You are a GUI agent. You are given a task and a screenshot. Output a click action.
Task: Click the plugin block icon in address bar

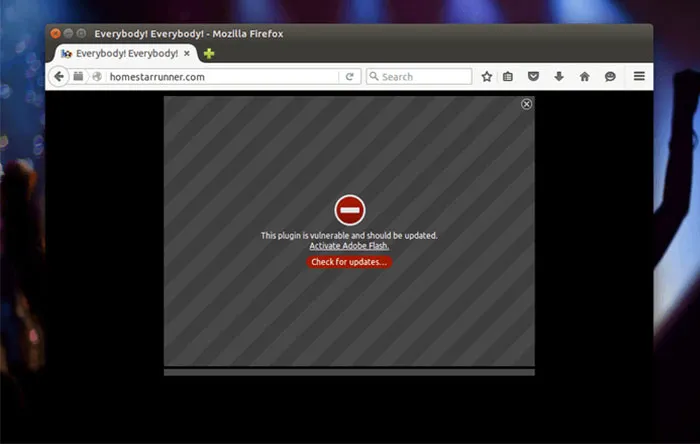click(x=79, y=76)
